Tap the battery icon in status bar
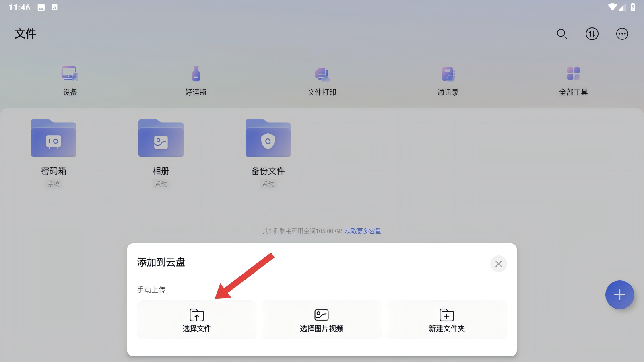This screenshot has height=362, width=644. (633, 7)
